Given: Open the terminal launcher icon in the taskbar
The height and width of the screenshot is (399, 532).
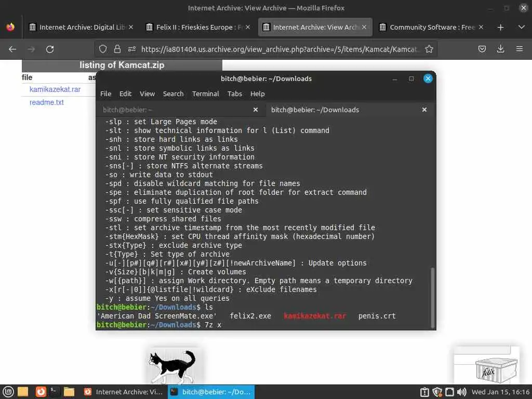Looking at the screenshot, I should pos(54,392).
